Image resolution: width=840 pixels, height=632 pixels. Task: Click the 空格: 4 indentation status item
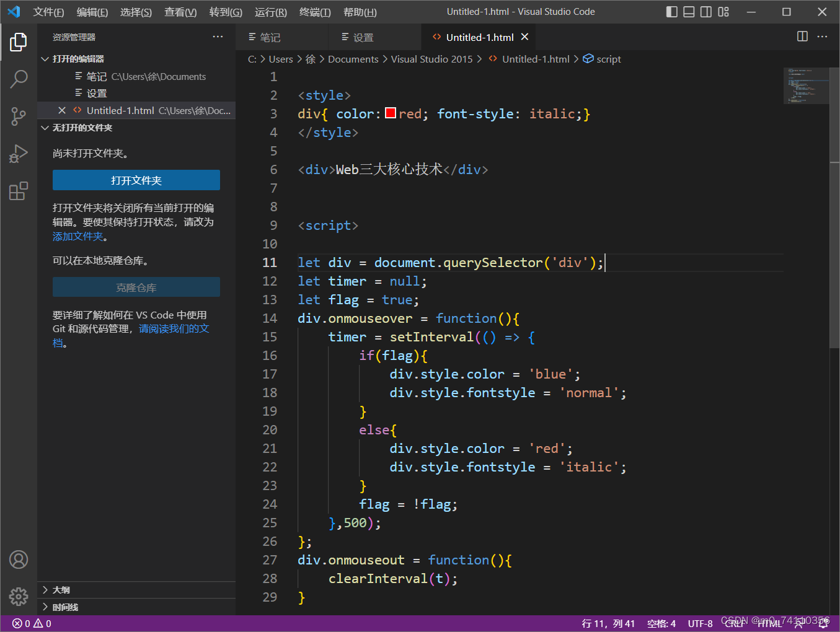point(661,623)
